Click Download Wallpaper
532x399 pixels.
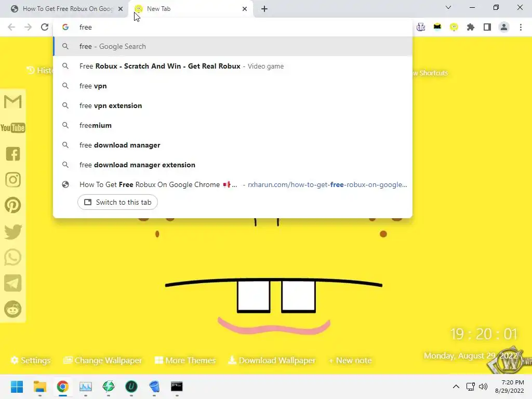coord(272,361)
